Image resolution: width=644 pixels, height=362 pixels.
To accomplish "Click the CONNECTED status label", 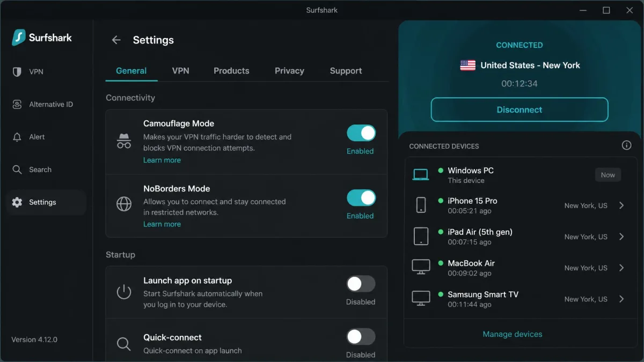I will click(x=519, y=45).
